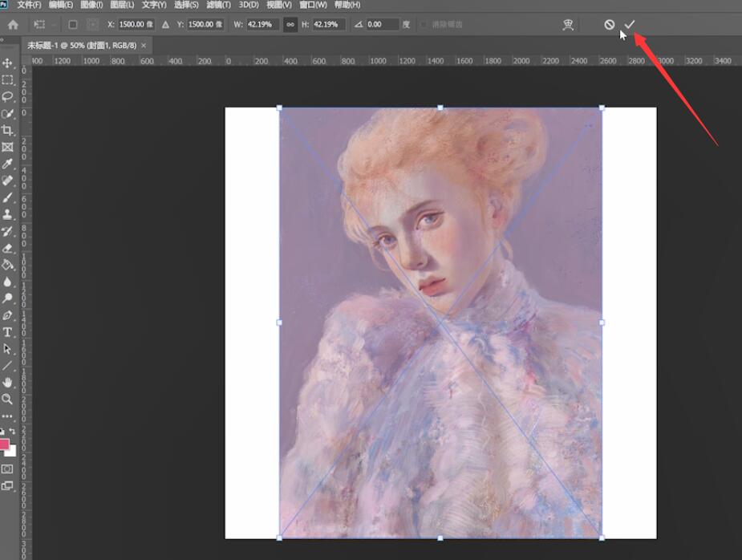Click the top-center transform handle
This screenshot has width=742, height=560.
coord(440,108)
